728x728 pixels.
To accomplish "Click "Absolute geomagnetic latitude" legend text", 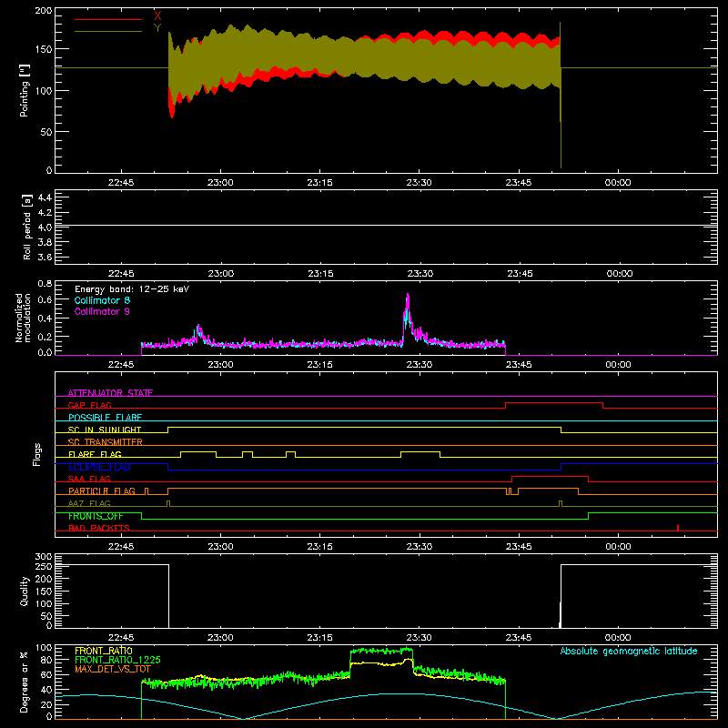I will (629, 651).
